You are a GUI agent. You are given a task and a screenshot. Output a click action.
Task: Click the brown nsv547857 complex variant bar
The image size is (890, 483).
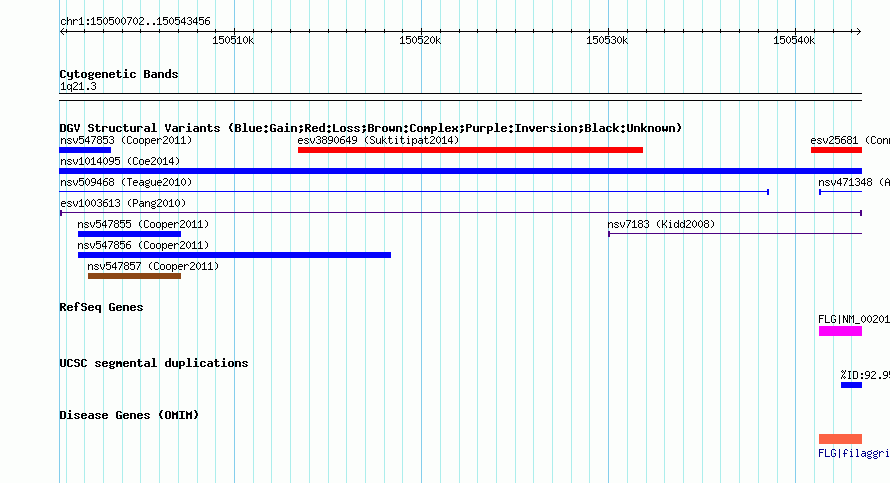(135, 276)
